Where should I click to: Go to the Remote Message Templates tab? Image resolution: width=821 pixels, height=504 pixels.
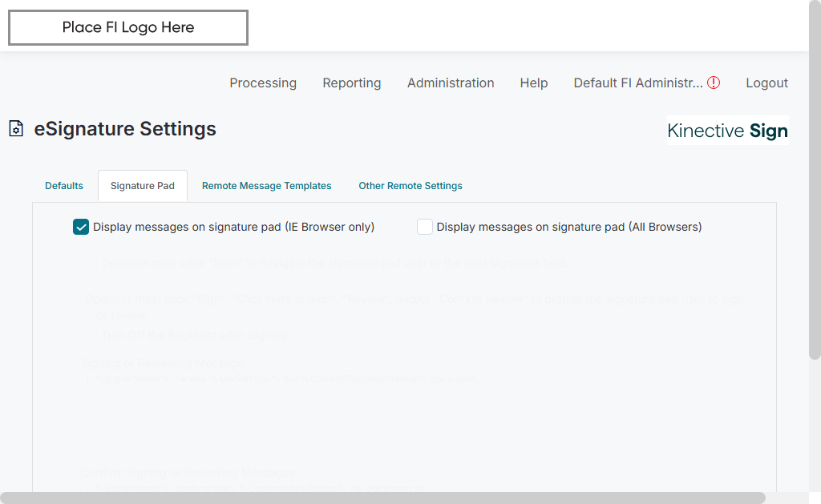pyautogui.click(x=266, y=186)
